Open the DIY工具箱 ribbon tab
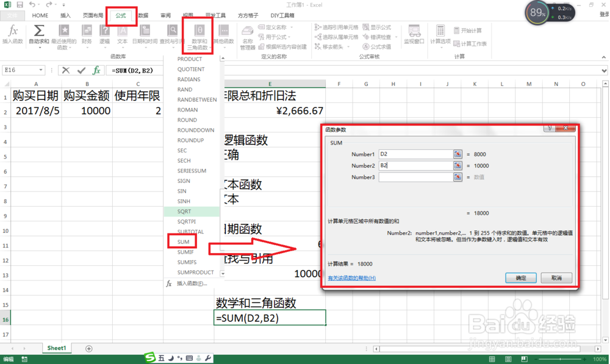This screenshot has width=610, height=364. pos(282,16)
